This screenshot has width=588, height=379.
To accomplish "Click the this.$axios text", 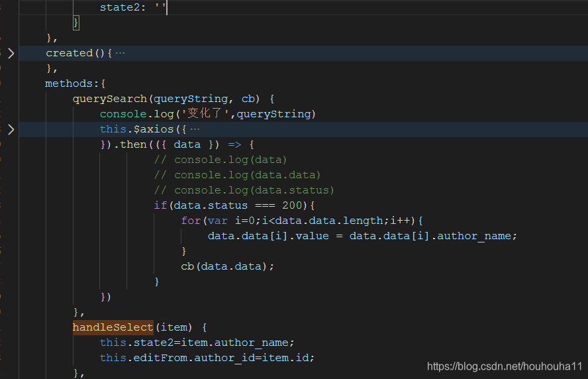I will [136, 129].
